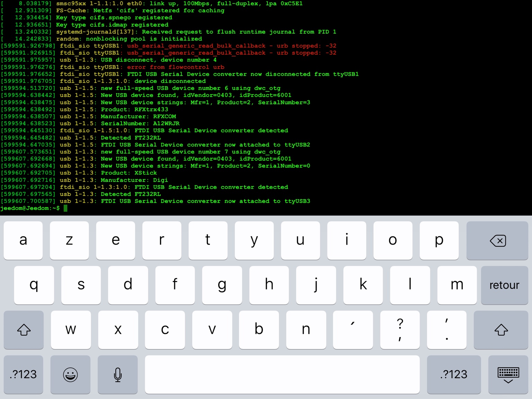
Task: Tap the letter f key
Action: pos(175,285)
